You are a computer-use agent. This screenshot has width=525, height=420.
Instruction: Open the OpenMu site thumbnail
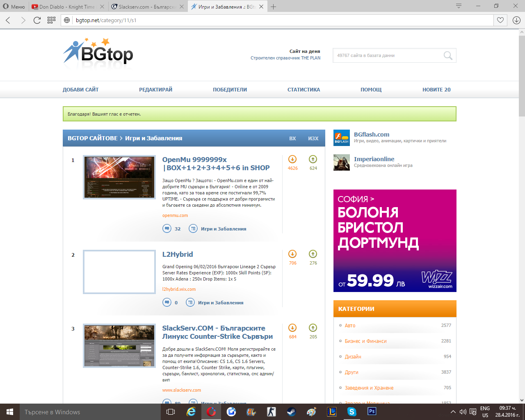tap(119, 177)
